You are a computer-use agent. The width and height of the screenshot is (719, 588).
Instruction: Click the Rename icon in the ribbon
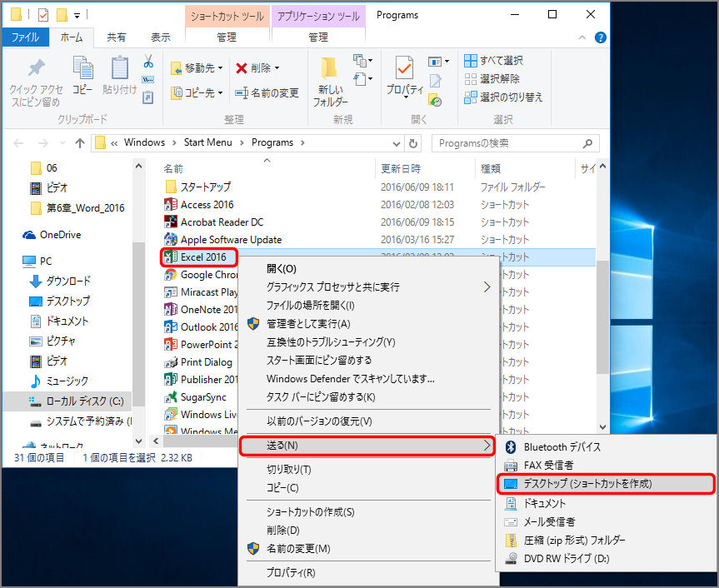tap(242, 93)
